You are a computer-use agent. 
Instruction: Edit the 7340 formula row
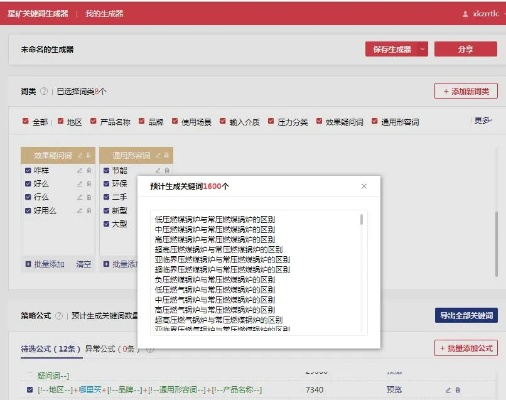(448, 390)
